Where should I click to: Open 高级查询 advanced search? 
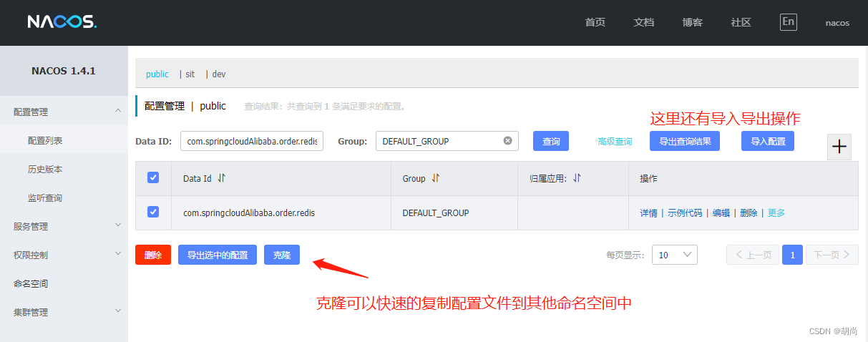tap(615, 142)
